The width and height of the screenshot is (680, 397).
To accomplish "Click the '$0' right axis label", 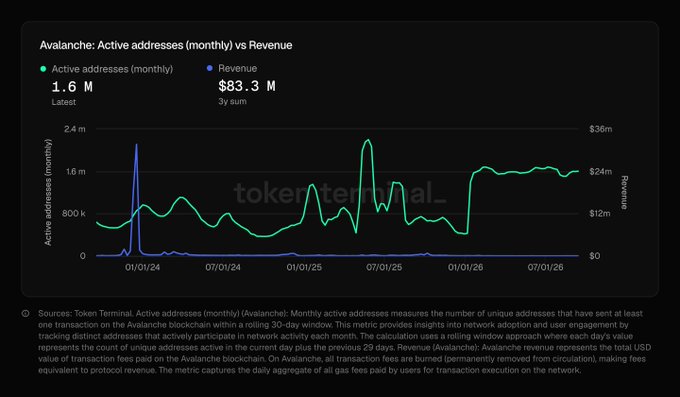I will tap(595, 256).
